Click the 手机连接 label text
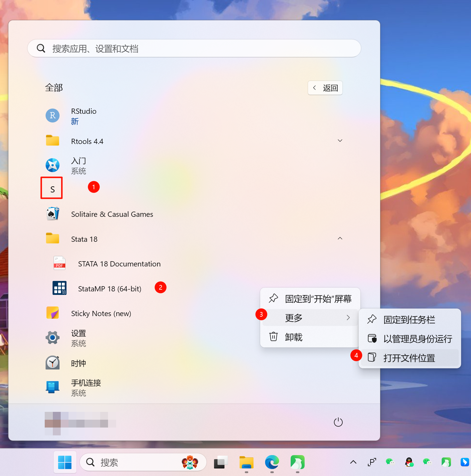The width and height of the screenshot is (471, 476). [86, 383]
